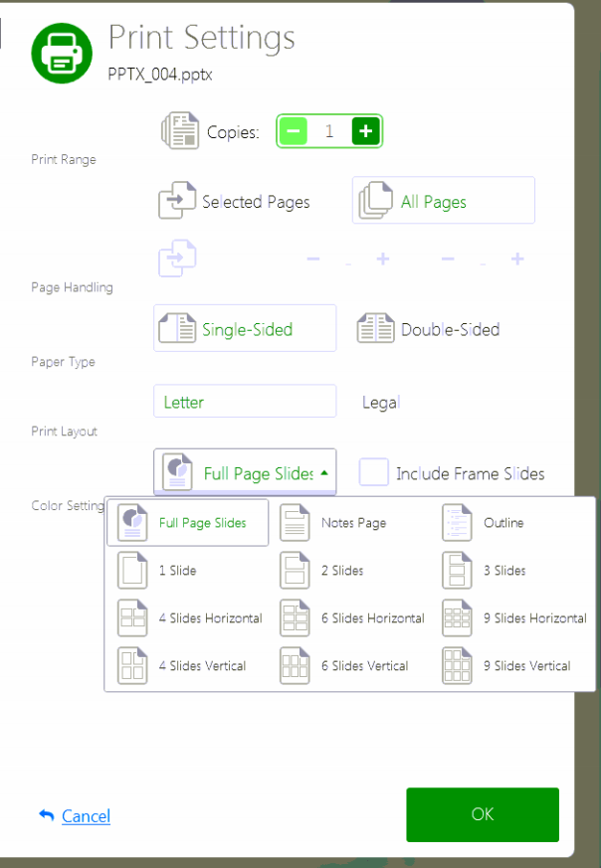Image resolution: width=601 pixels, height=868 pixels.
Task: Confirm print settings with OK
Action: [x=483, y=814]
